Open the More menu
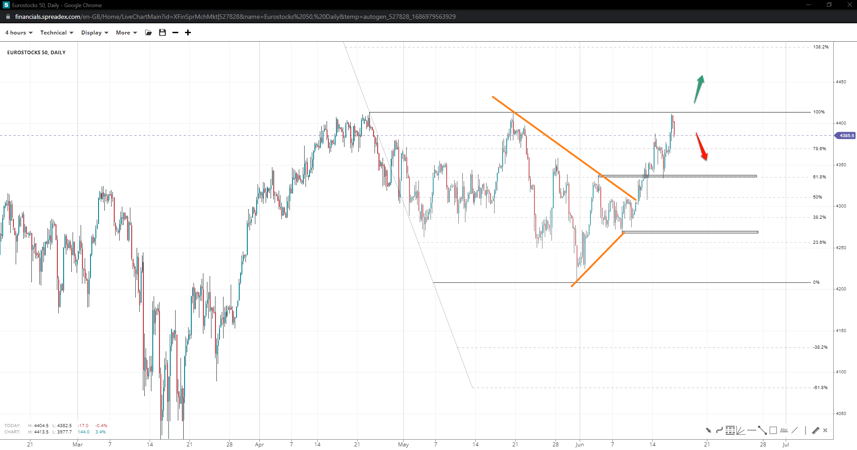Image resolution: width=857 pixels, height=450 pixels. coord(126,33)
